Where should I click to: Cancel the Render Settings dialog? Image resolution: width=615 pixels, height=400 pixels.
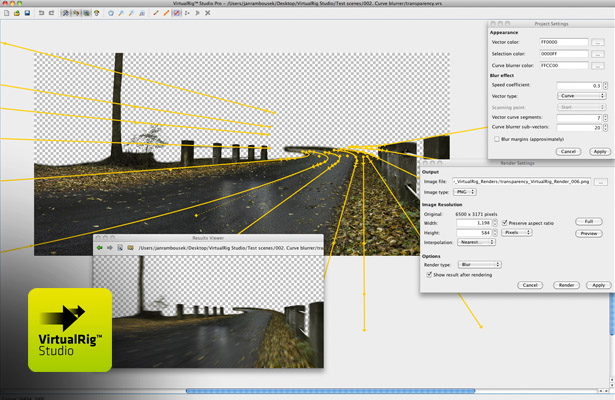pos(530,285)
